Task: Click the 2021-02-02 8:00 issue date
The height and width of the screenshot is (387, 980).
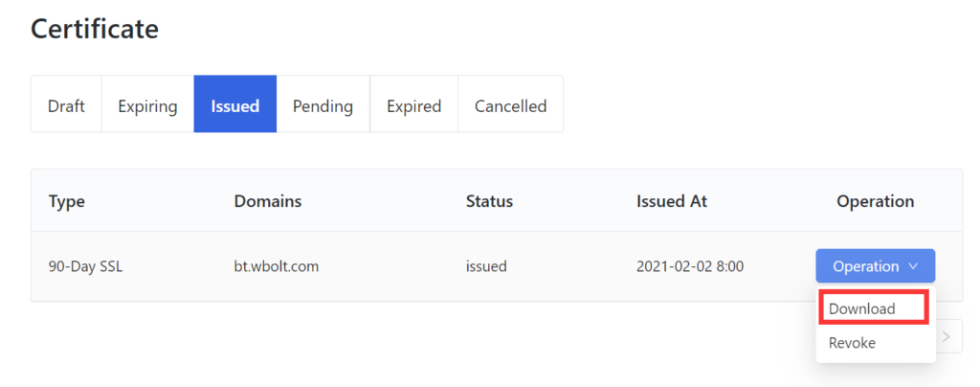Action: tap(690, 266)
